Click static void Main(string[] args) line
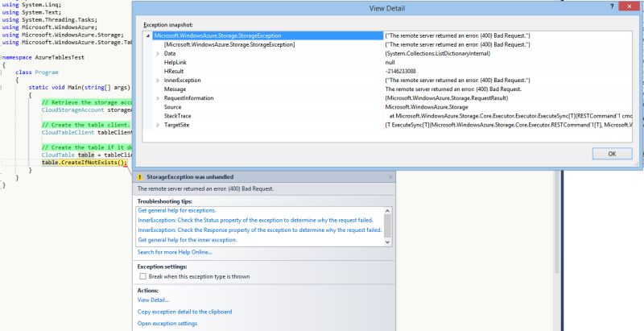Image resolution: width=644 pixels, height=331 pixels. click(79, 88)
